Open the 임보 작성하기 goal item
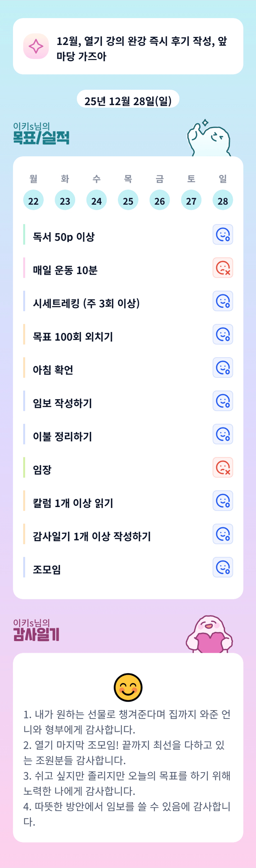This screenshot has width=256, height=868. pyautogui.click(x=62, y=403)
